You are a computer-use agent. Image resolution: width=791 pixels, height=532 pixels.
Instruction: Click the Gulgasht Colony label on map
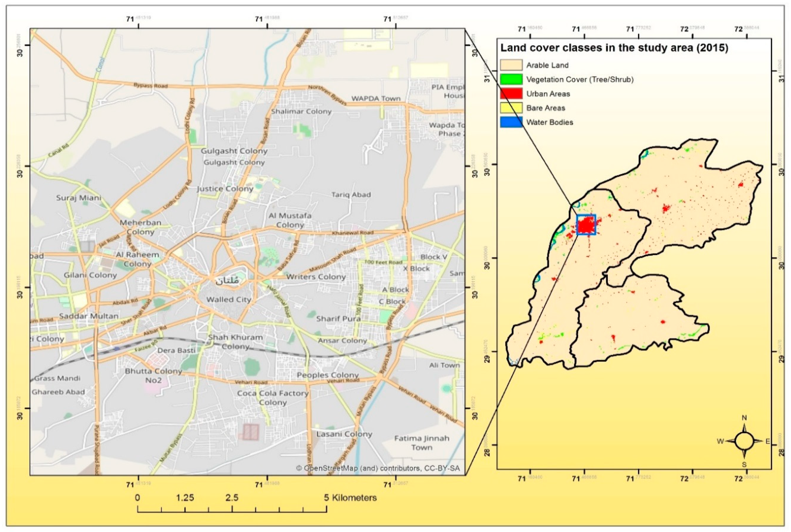pyautogui.click(x=234, y=151)
